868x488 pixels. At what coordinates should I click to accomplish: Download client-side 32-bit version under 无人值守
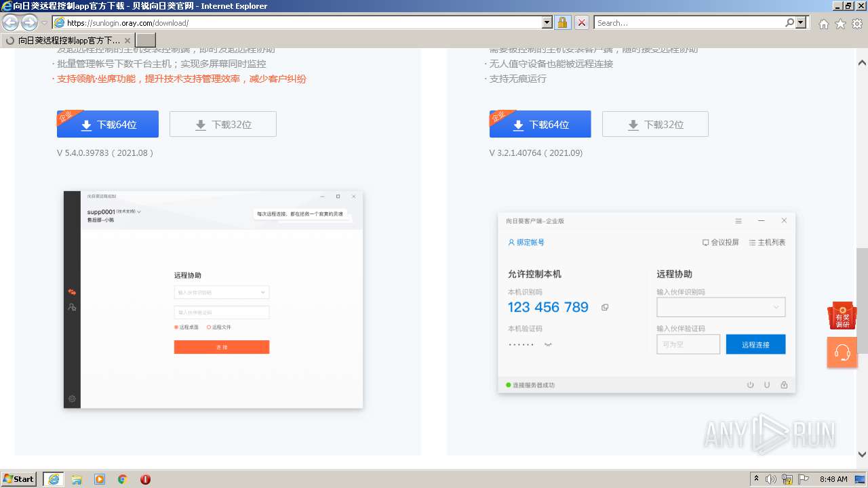tap(655, 125)
